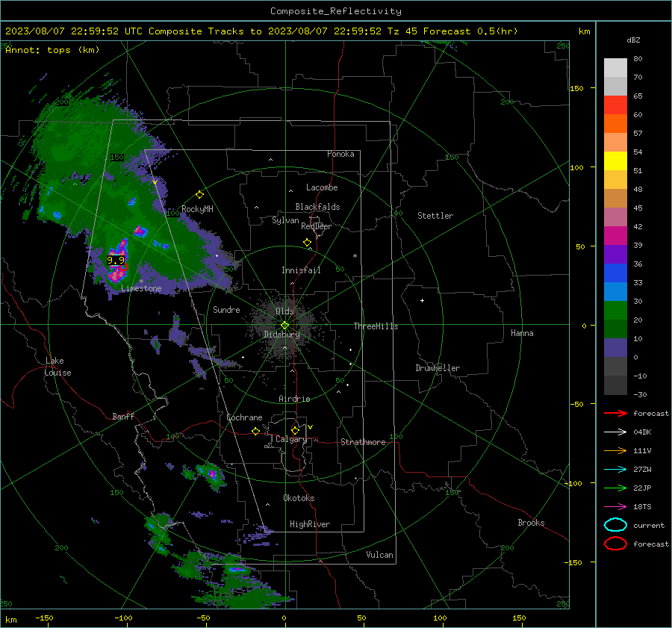Select the Vulcan label
672x628 pixels.
(379, 555)
